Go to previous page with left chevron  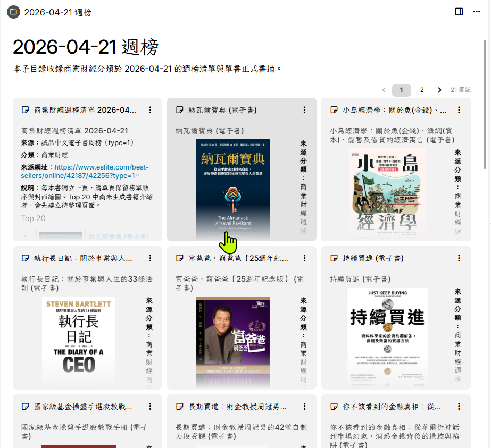coord(384,90)
